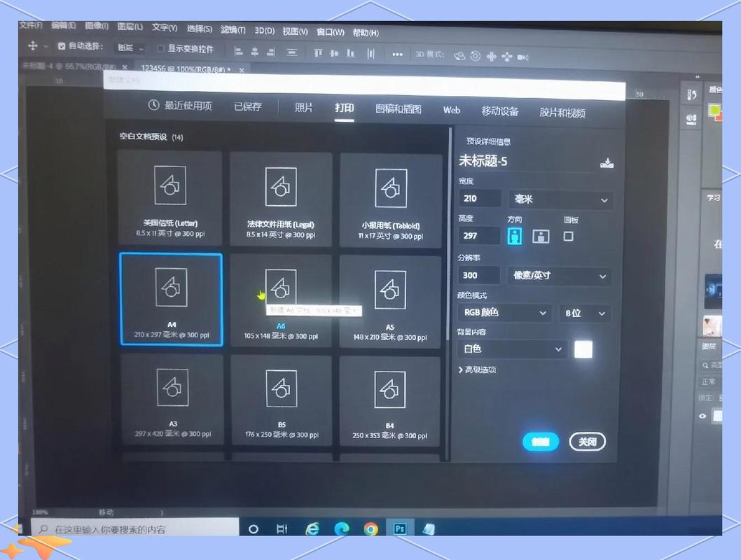Open Task View on the taskbar
741x560 pixels.
(x=282, y=528)
